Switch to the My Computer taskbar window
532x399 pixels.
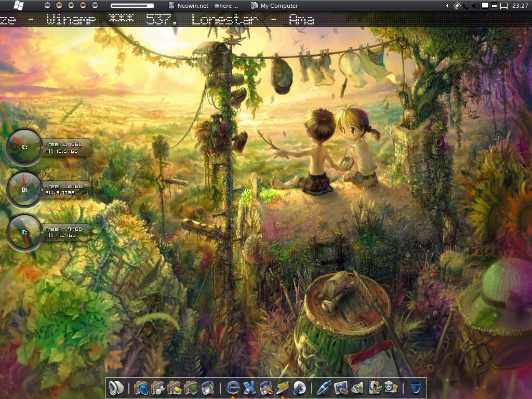tap(274, 6)
